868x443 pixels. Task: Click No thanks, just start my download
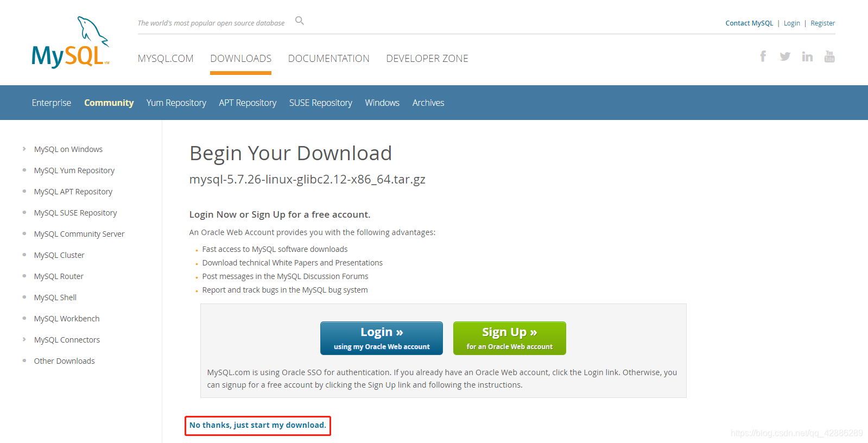258,425
